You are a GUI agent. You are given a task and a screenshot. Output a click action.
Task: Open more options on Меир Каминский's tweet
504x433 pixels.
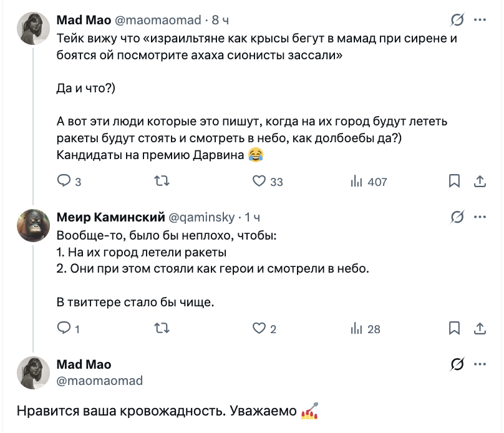[480, 217]
